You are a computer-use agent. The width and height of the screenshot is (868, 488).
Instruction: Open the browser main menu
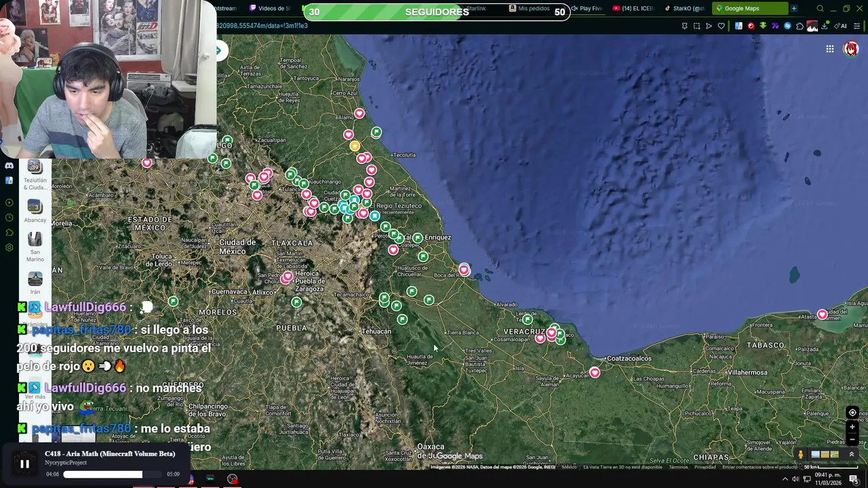click(856, 26)
